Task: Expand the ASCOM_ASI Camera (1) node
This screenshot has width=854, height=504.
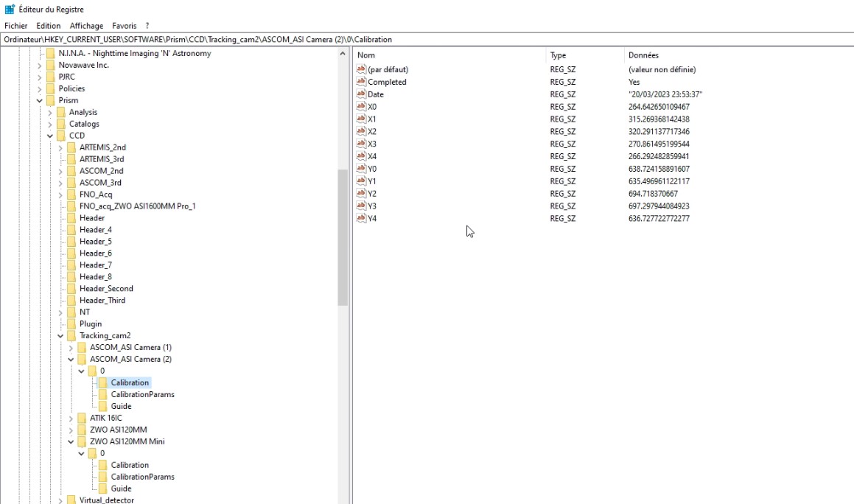Action: tap(71, 348)
